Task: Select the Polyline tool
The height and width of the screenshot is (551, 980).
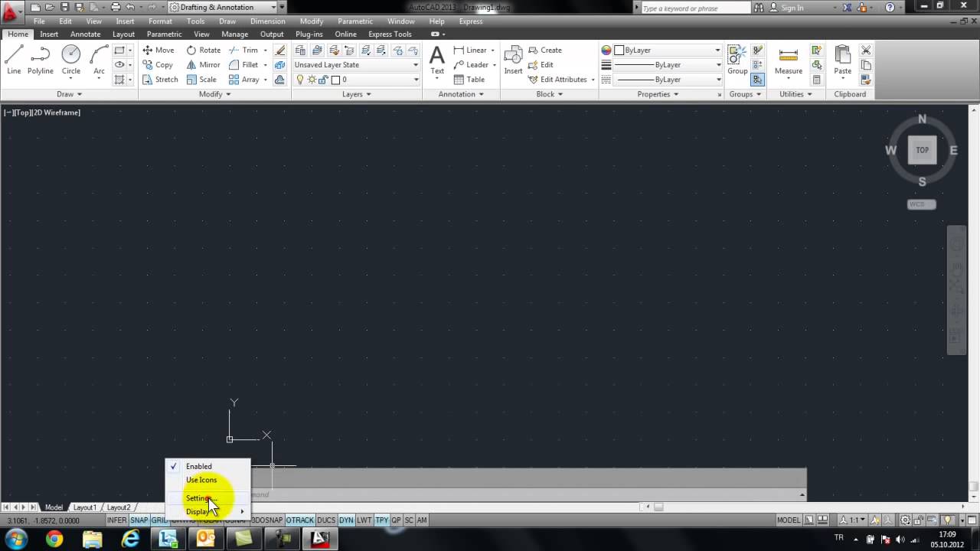Action: pyautogui.click(x=41, y=60)
